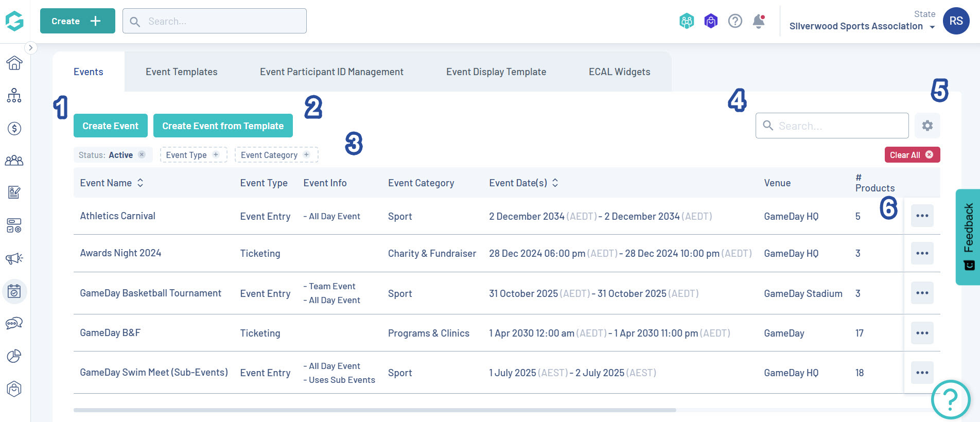Open the megaphone communications sidebar icon
Screen dimensions: 980x422
click(x=14, y=258)
